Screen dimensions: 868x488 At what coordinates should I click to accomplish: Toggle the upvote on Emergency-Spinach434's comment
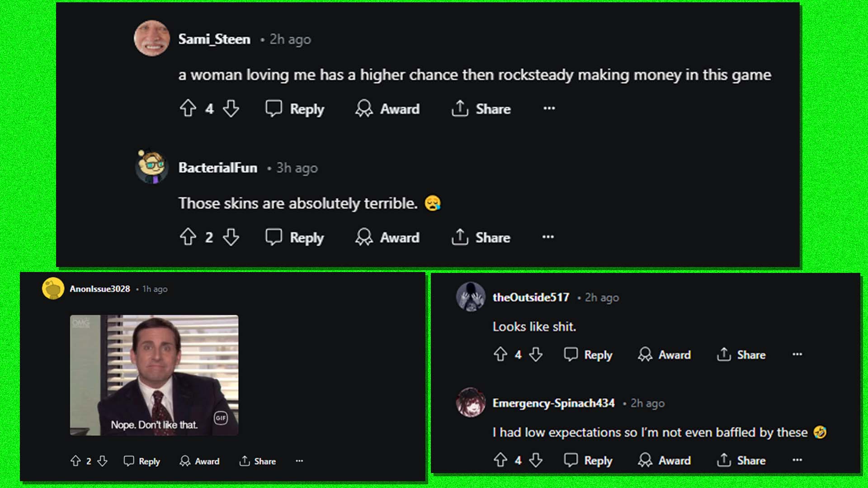(x=501, y=460)
